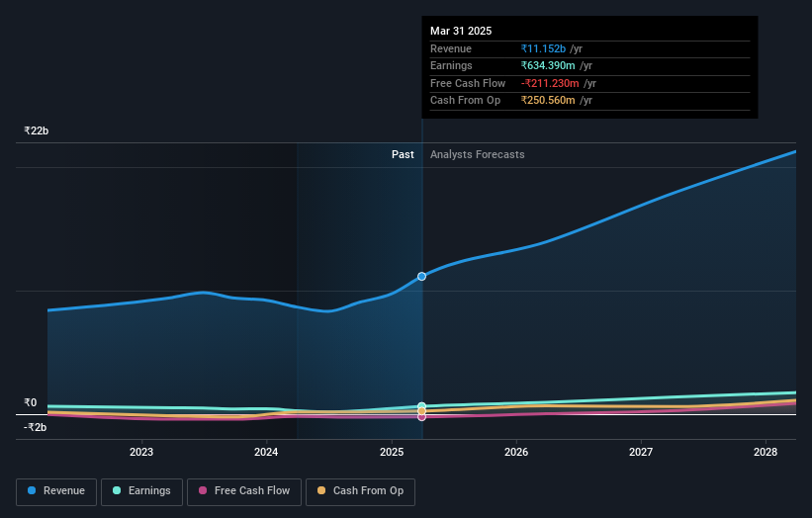812x518 pixels.
Task: Click the Past section label
Action: [403, 154]
